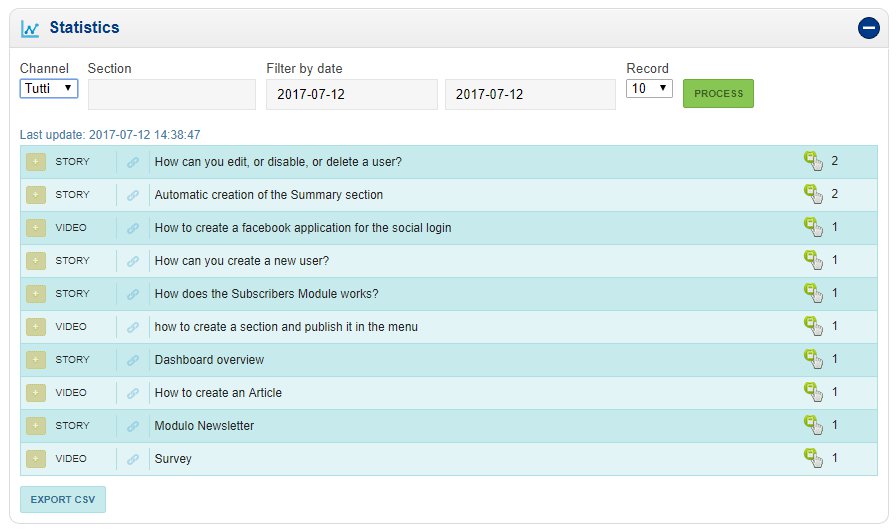Click the Statistics chart icon in header
The height and width of the screenshot is (531, 896).
click(x=30, y=29)
